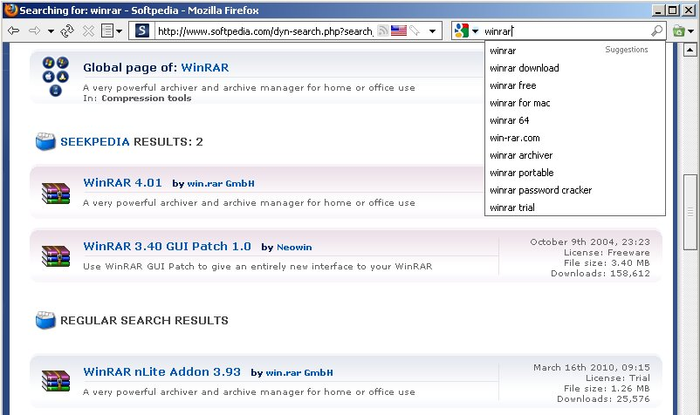Click the vertical scrollbar thumb
The width and height of the screenshot is (700, 415).
coord(690,212)
